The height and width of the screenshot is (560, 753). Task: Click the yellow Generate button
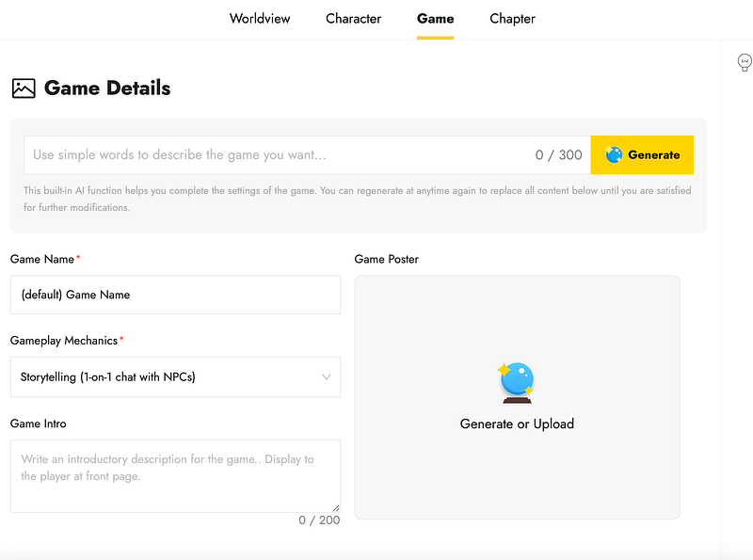click(x=642, y=154)
